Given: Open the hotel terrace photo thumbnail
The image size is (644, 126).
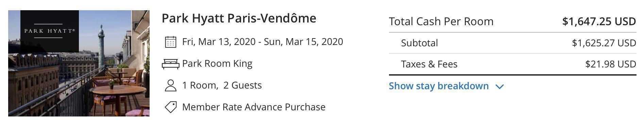Looking at the screenshot, I should (79, 63).
